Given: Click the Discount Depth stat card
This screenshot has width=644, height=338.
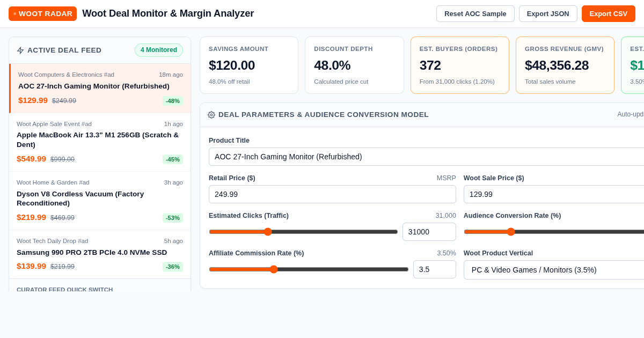Looking at the screenshot, I should coord(354,65).
